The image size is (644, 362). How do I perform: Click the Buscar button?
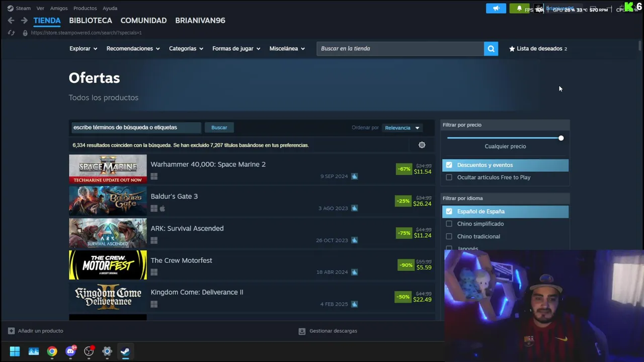pos(219,128)
